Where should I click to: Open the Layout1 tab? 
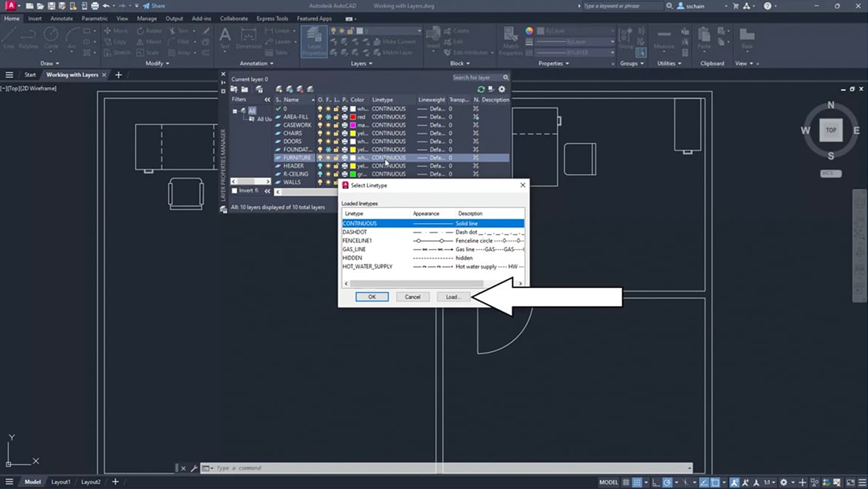61,482
